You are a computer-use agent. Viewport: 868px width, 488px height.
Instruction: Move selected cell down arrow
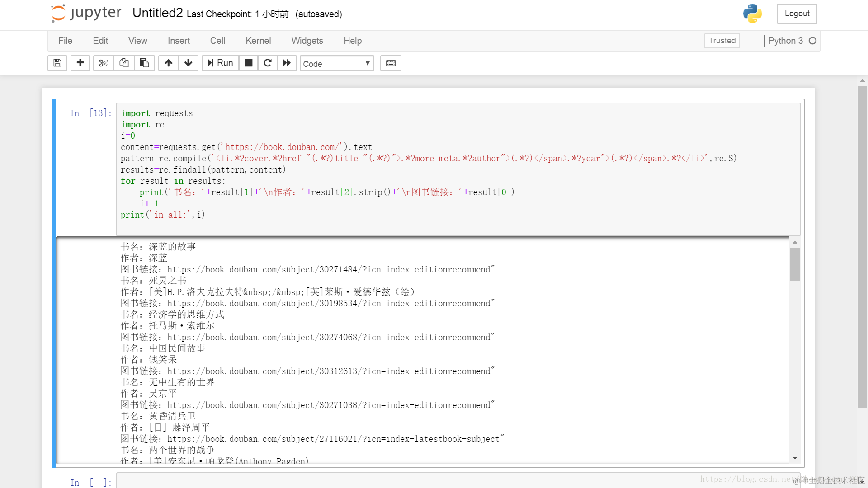click(188, 63)
